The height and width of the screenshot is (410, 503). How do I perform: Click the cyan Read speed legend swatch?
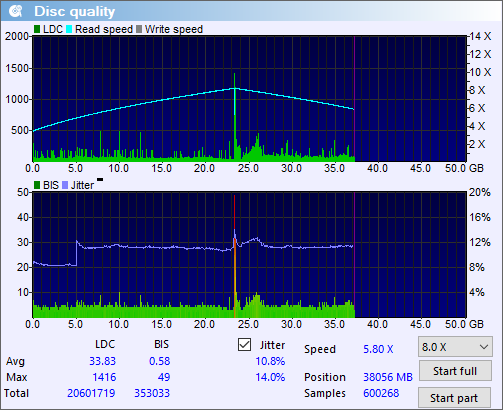click(69, 29)
